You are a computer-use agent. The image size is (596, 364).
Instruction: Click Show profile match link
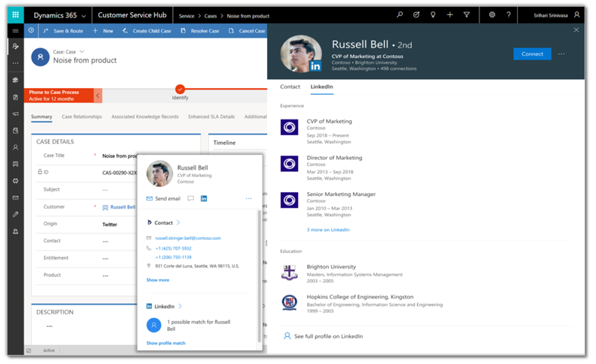tap(166, 343)
